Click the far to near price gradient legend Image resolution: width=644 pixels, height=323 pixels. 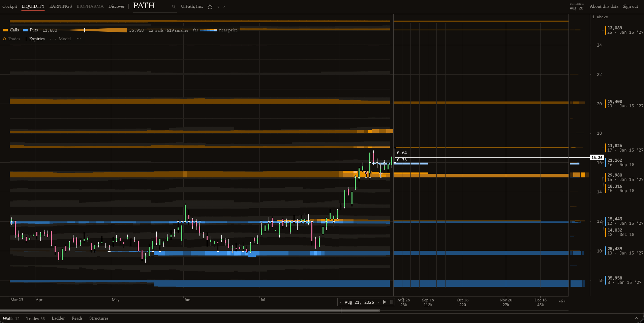click(x=209, y=30)
